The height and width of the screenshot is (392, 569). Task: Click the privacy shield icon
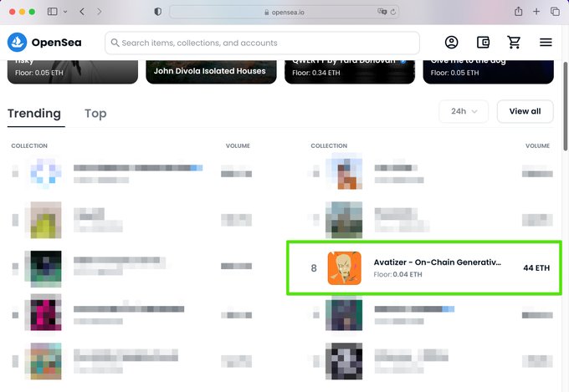pyautogui.click(x=158, y=12)
